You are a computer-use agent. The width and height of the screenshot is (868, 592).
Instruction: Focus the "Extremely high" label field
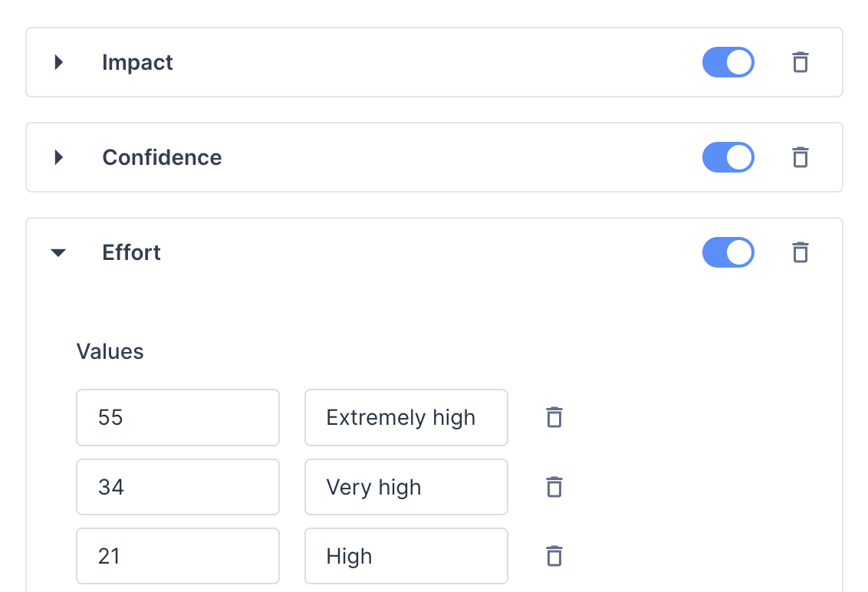tap(406, 417)
